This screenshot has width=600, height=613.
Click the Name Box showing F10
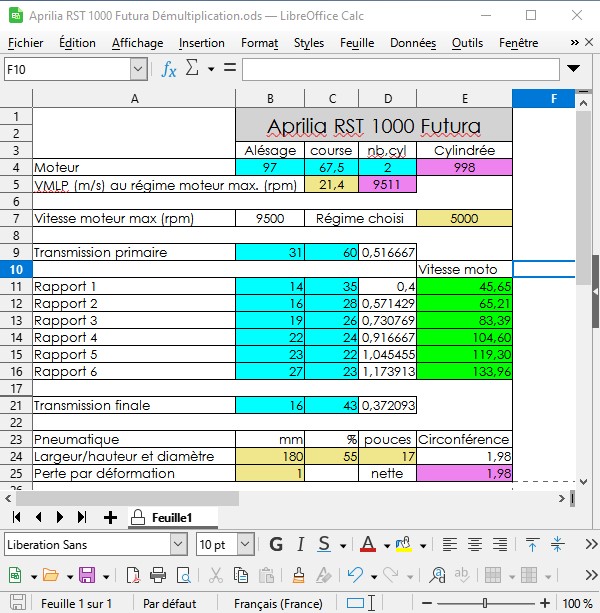pos(68,69)
